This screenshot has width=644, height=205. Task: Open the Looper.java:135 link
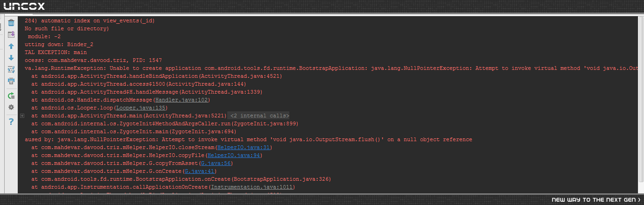134,108
